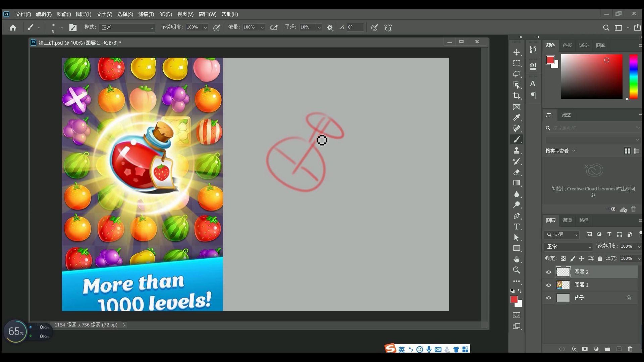Create a new layer with plus icon
This screenshot has height=362, width=644.
coord(619,349)
